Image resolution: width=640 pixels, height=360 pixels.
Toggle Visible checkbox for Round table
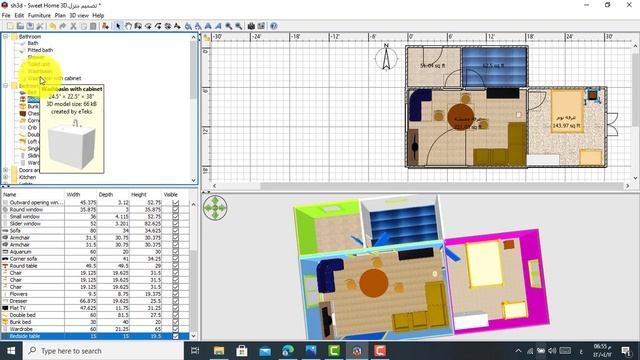tap(176, 266)
